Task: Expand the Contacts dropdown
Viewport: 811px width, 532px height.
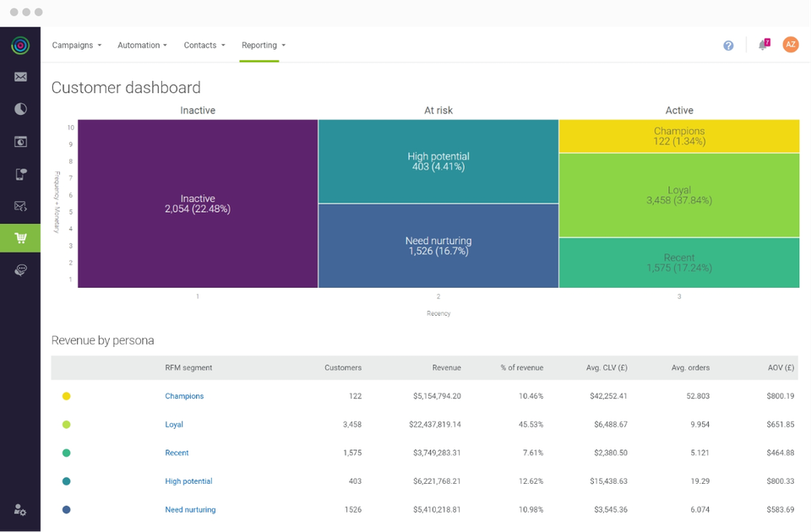Action: point(204,45)
